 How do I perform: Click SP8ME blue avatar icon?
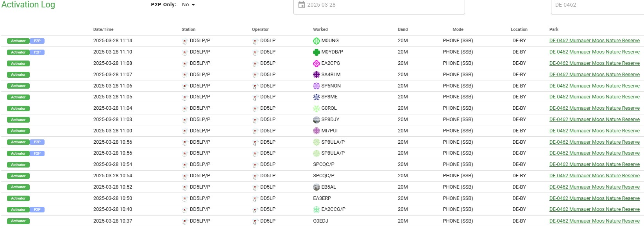[x=317, y=97]
